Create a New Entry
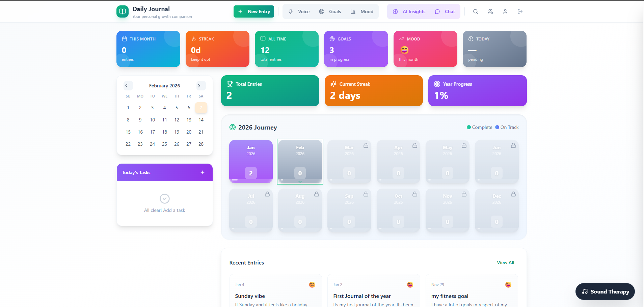The width and height of the screenshot is (644, 307). pos(254,11)
